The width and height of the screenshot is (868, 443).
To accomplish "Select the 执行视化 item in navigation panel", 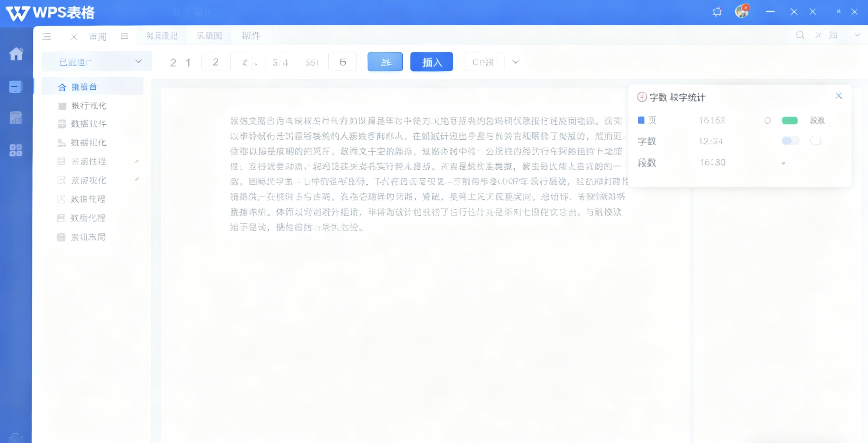I will click(x=88, y=105).
